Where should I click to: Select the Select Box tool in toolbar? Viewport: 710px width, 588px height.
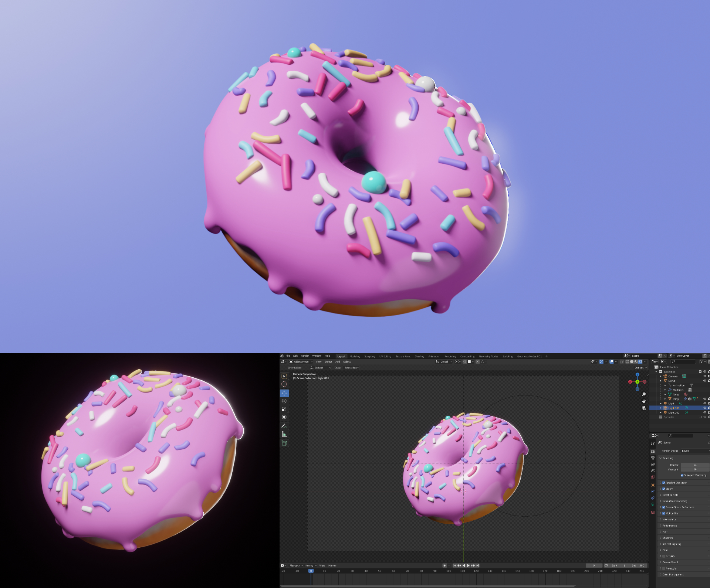[284, 376]
